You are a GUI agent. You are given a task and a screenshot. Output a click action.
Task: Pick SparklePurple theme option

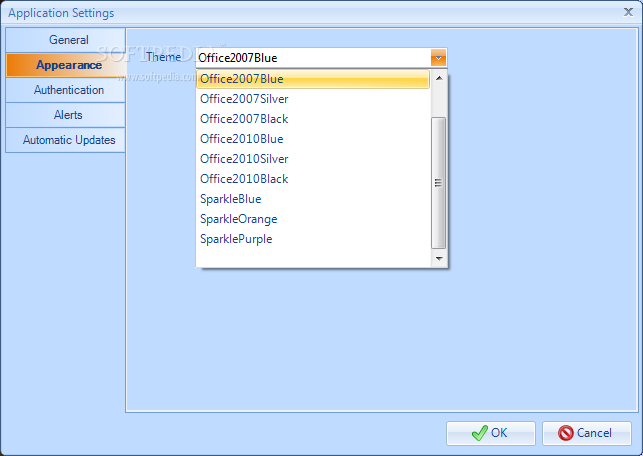[313, 239]
